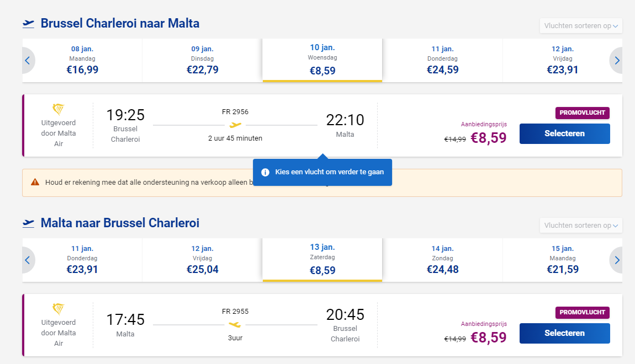Click the outbound departure airplane icon

[28, 23]
